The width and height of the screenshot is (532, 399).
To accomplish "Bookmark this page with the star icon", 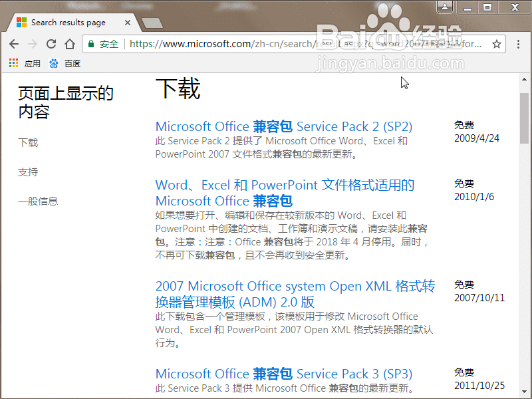I will click(497, 44).
